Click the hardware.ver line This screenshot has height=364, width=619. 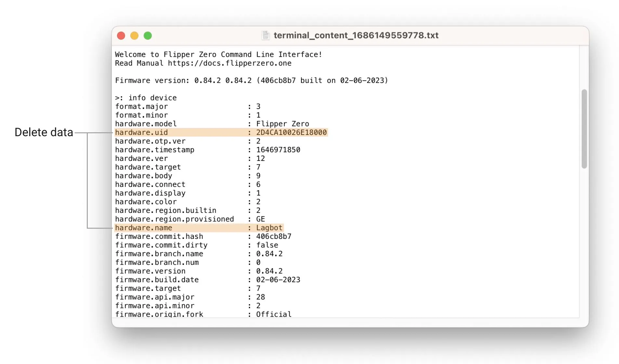tap(190, 158)
